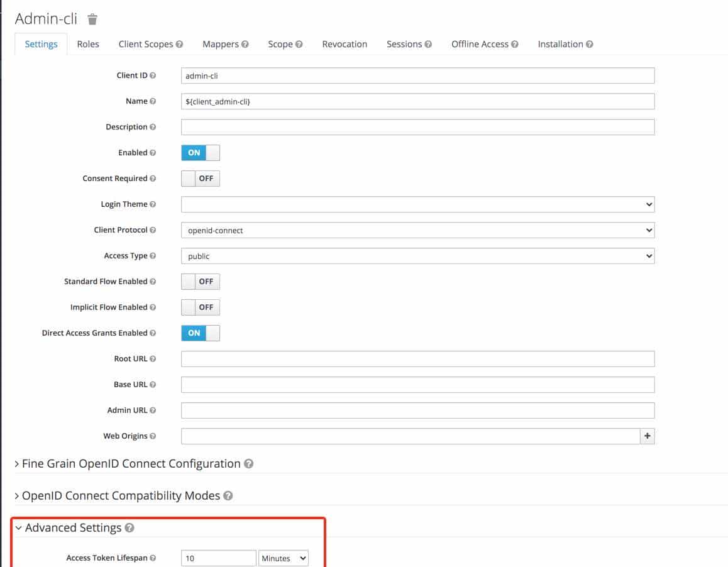Collapse the Advanced Settings section
The image size is (728, 567).
pyautogui.click(x=72, y=528)
